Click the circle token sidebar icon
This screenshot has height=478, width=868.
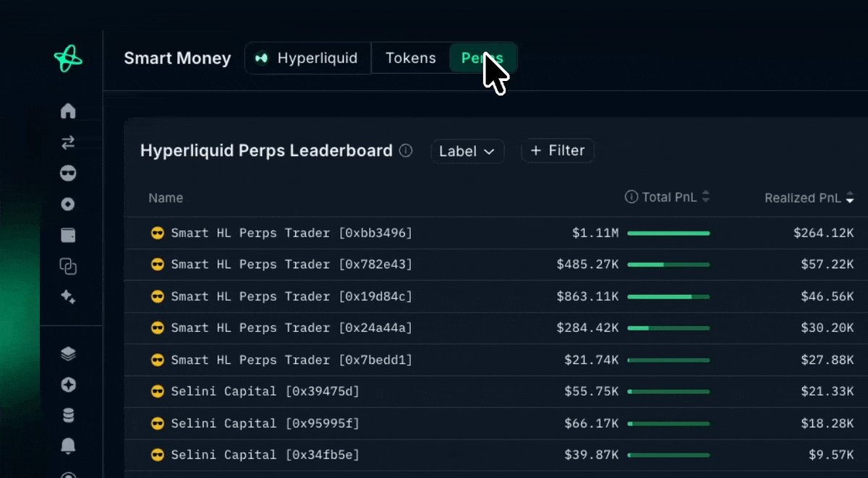(68, 205)
